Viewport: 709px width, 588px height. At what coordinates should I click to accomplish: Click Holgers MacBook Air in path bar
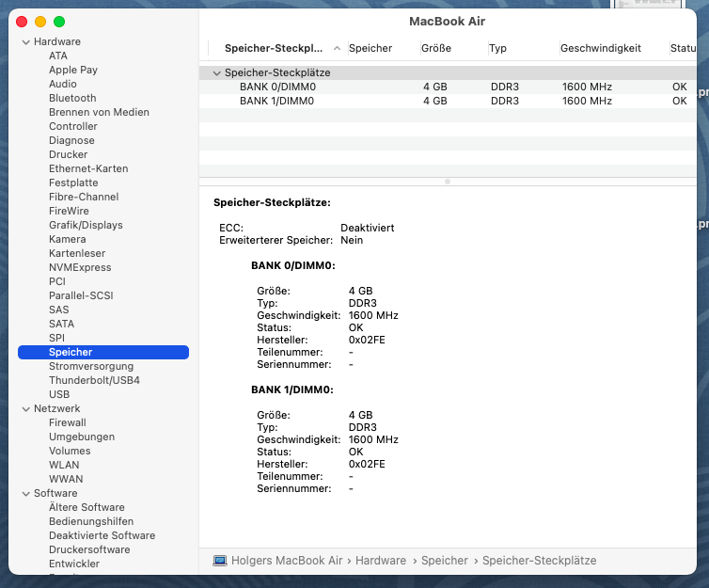[x=287, y=561]
